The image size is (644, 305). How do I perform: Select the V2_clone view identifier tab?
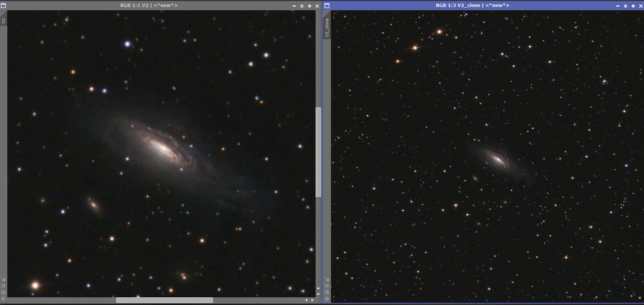[327, 27]
